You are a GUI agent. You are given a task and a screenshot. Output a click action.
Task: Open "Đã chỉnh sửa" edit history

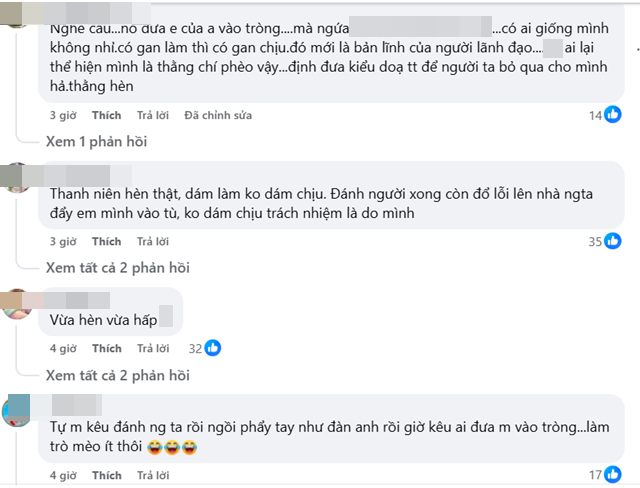218,116
